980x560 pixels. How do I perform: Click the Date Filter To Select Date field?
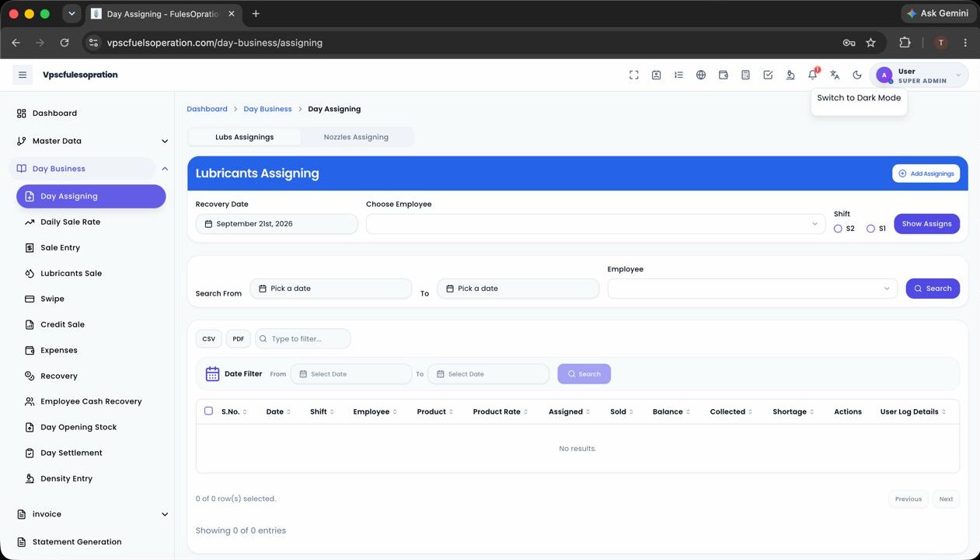[x=489, y=374]
